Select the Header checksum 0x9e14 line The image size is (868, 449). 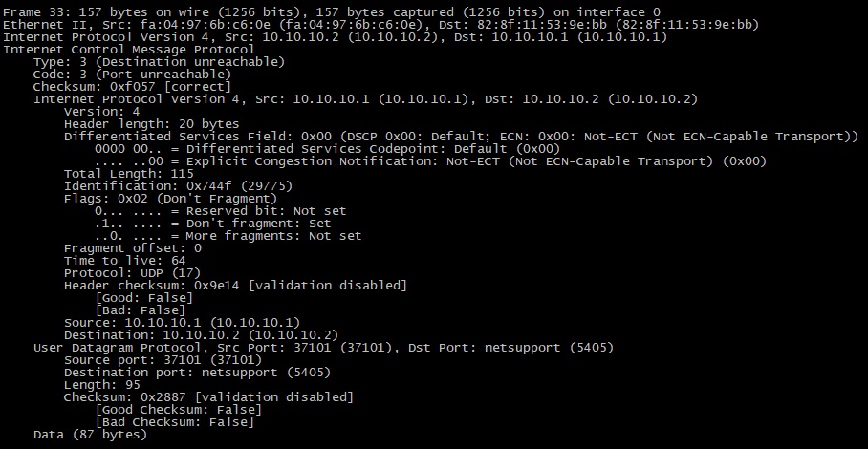(235, 285)
